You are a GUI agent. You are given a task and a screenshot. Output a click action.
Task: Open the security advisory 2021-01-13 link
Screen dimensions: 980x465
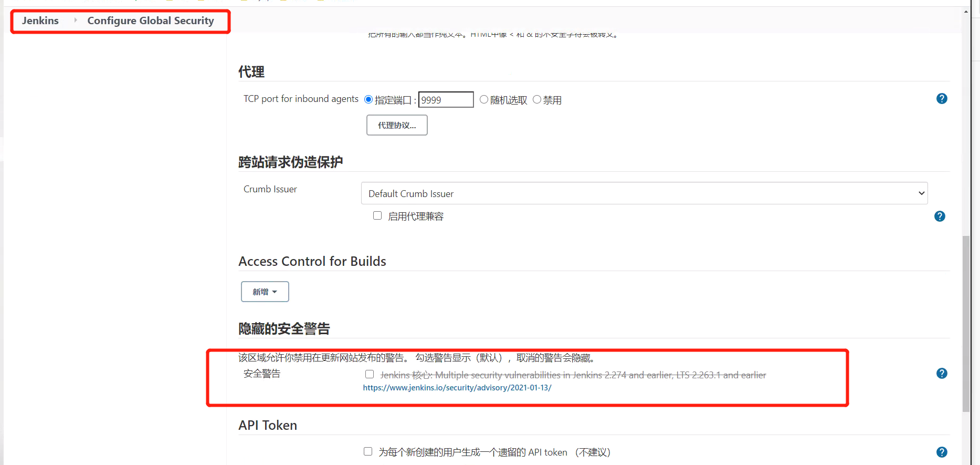click(457, 388)
